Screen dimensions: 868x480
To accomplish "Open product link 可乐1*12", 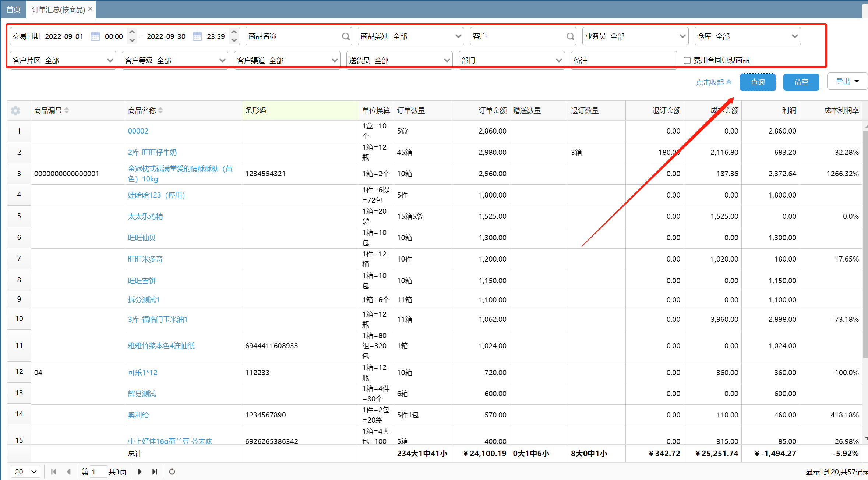I will tap(142, 373).
